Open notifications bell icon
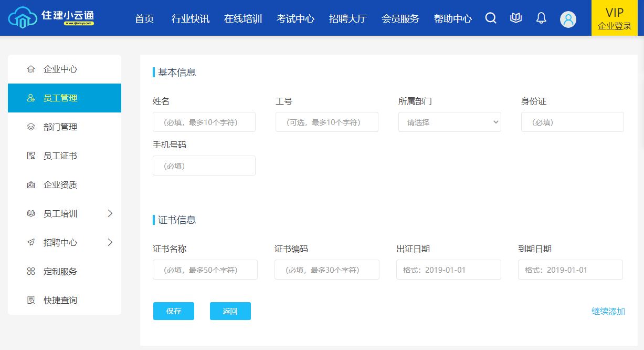 (541, 18)
